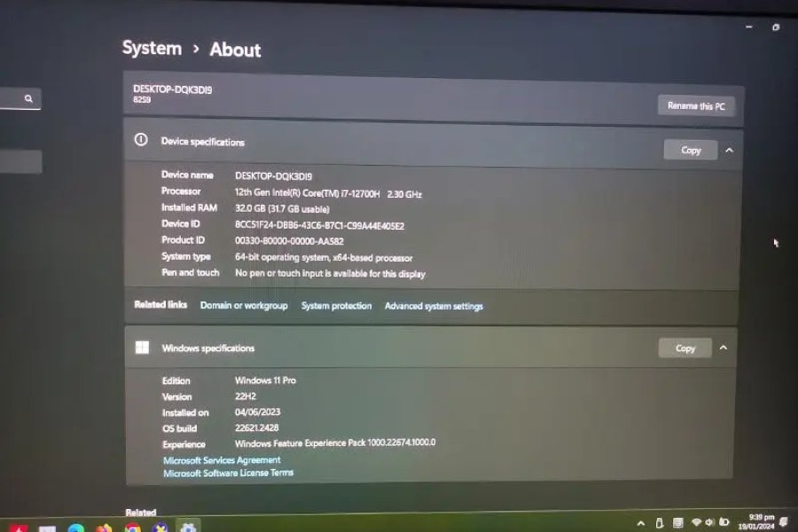Select installed on date 04/06/2023
The height and width of the screenshot is (532, 798).
257,411
